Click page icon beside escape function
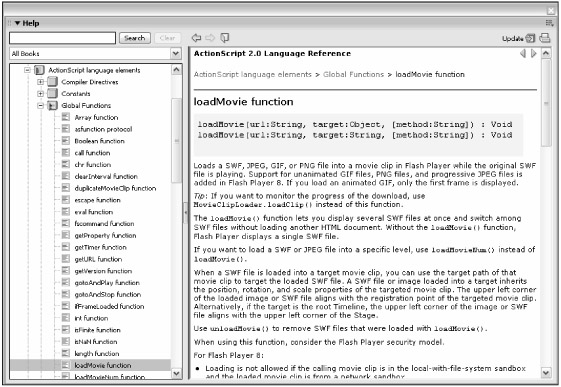This screenshot has height=387, width=561. point(65,200)
